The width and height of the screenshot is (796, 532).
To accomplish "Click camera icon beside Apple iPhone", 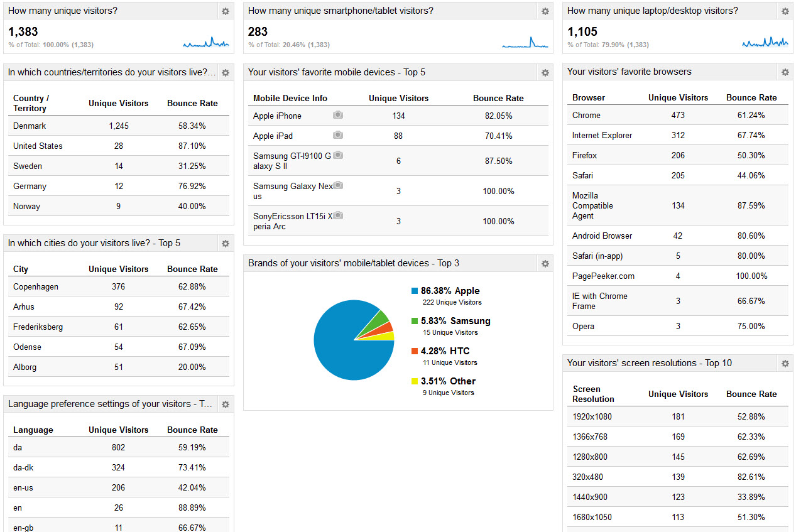I will coord(337,115).
